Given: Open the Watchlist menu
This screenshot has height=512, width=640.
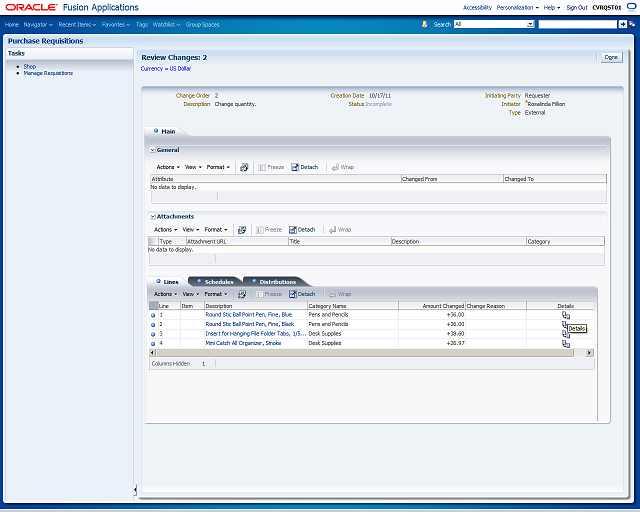Looking at the screenshot, I should pos(167,25).
